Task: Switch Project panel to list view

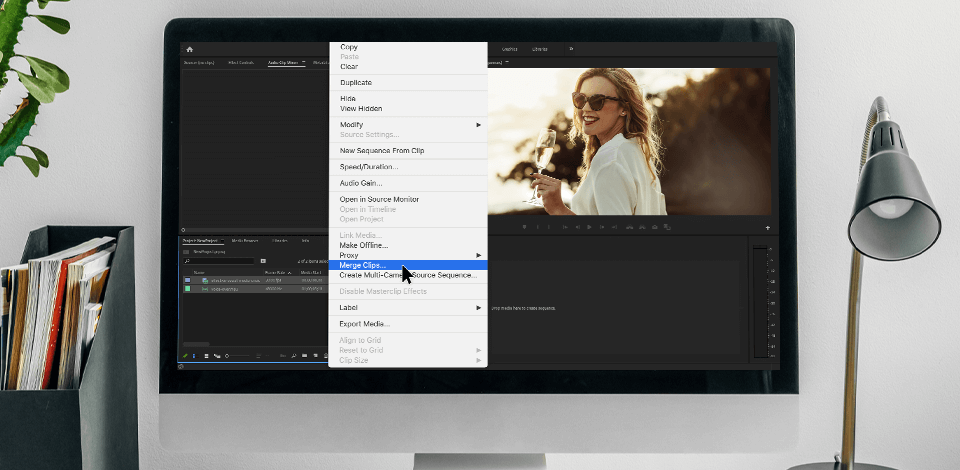Action: (195, 355)
